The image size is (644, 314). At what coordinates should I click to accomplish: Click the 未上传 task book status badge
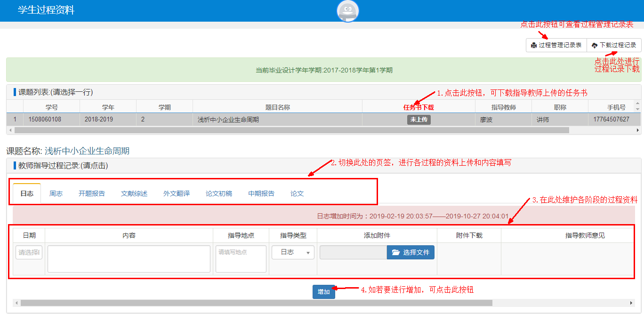pyautogui.click(x=419, y=120)
